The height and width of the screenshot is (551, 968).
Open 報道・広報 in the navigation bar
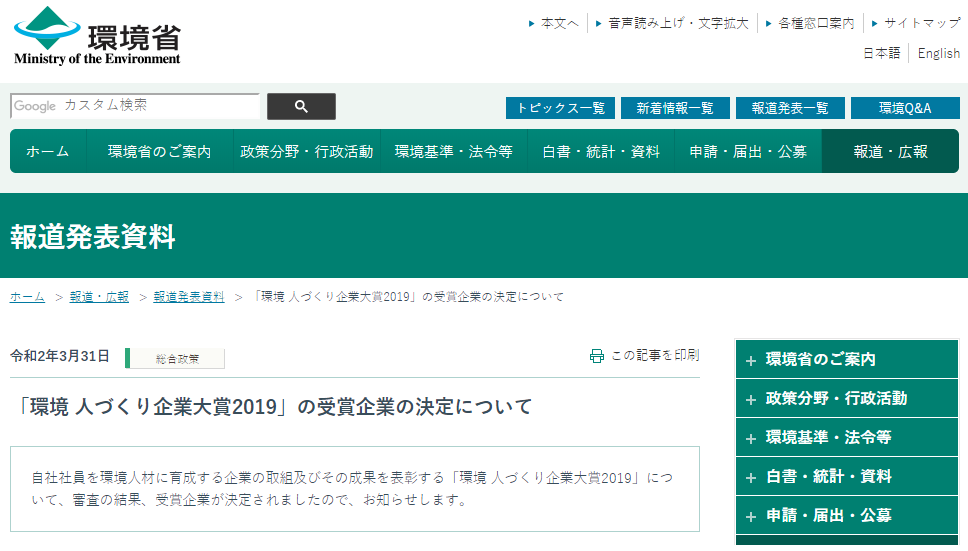pos(890,151)
